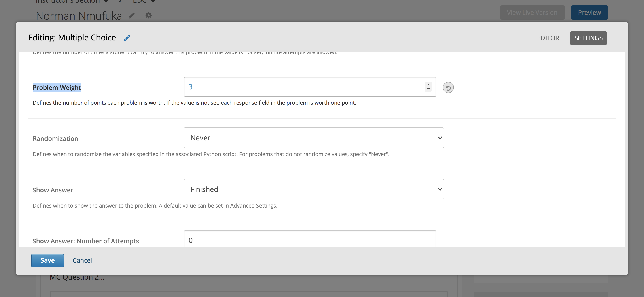Click the Problem Weight label
This screenshot has height=297, width=644.
(x=57, y=88)
